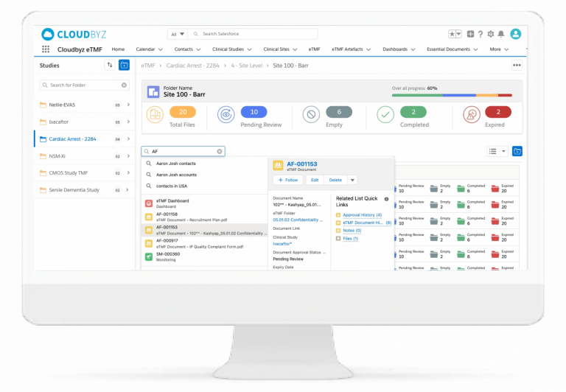Screen dimensions: 566x392
Task: Click the help question mark icon
Action: click(x=481, y=34)
